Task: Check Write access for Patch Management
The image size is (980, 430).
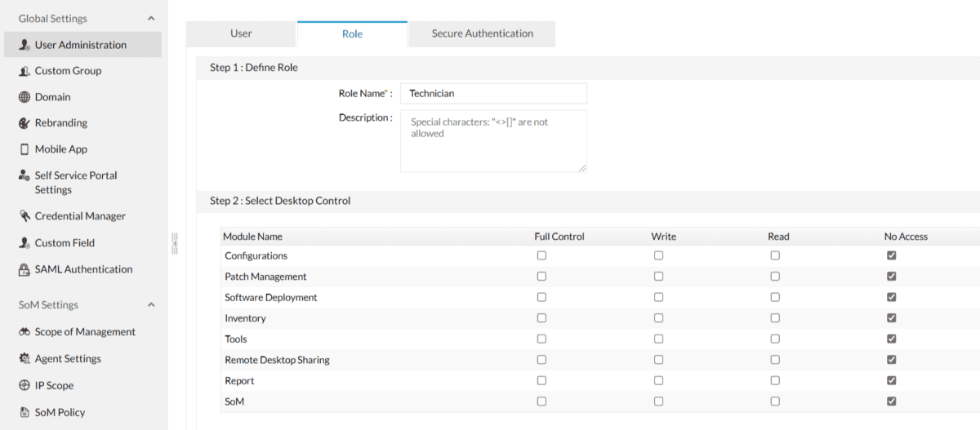Action: 658,277
